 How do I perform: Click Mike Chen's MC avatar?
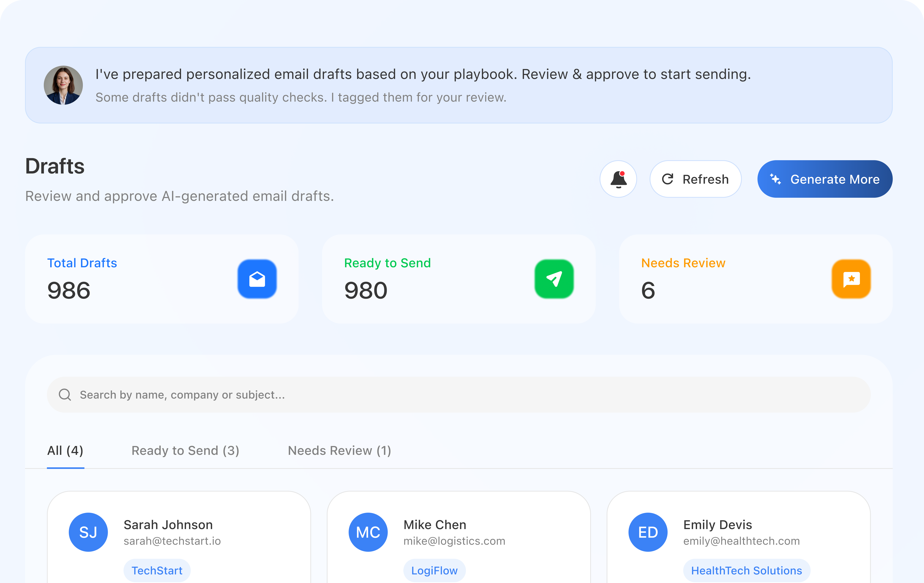coord(368,532)
